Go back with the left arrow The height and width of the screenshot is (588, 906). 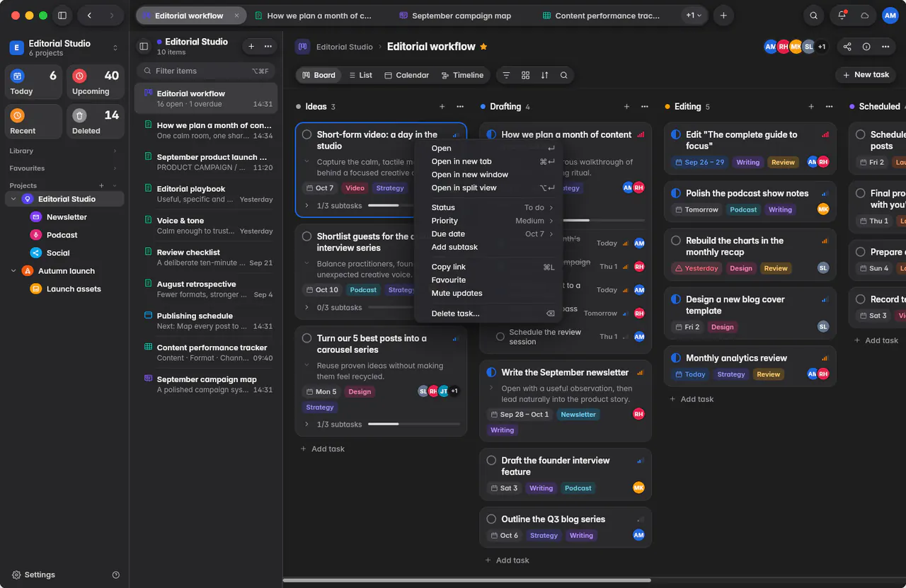click(89, 16)
